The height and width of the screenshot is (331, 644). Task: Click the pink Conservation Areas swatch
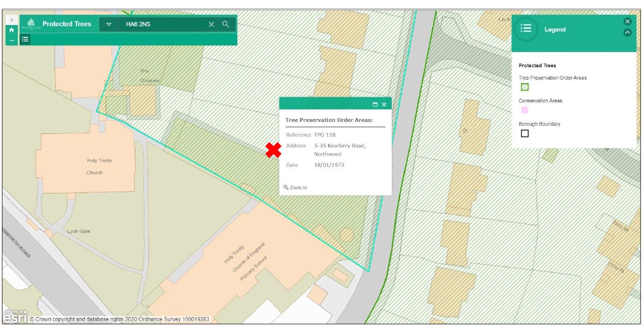click(525, 110)
